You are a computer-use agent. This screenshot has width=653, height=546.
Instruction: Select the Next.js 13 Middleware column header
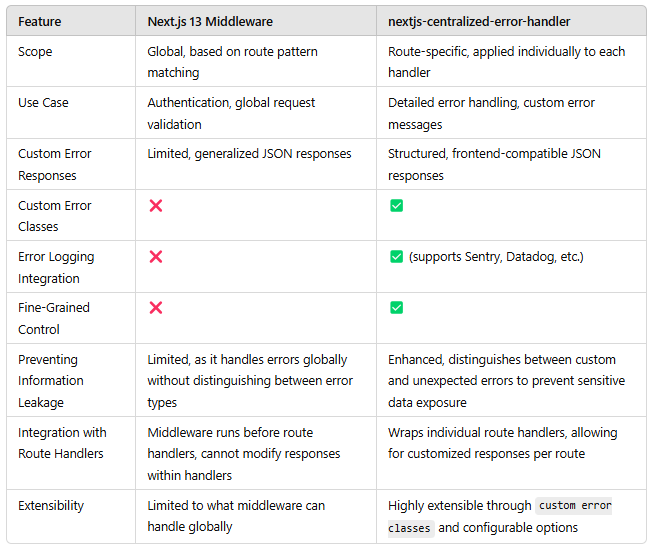210,22
